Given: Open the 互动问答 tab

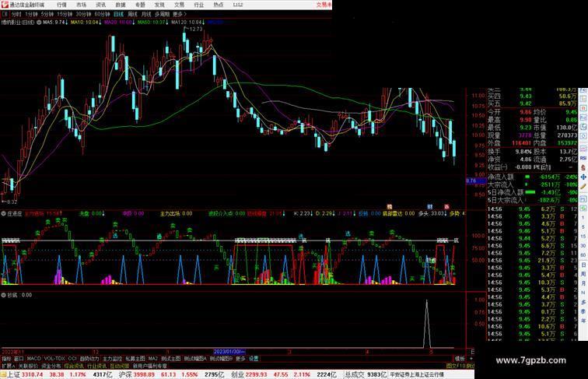Looking at the screenshot, I should point(120,366).
